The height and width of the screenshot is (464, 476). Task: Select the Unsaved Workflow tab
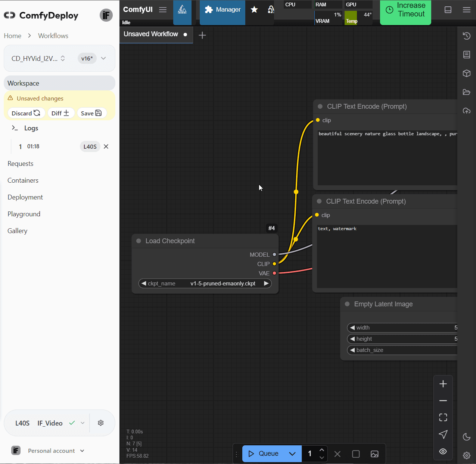(156, 34)
